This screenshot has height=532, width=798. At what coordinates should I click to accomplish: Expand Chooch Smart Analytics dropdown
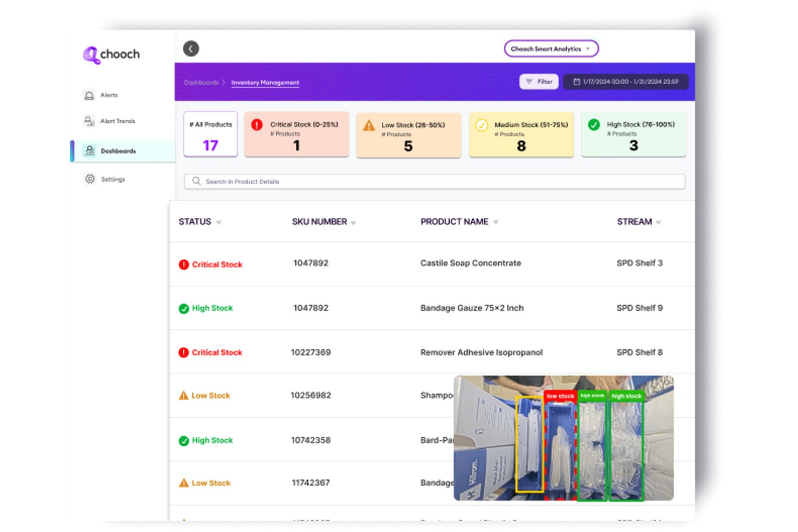(551, 49)
